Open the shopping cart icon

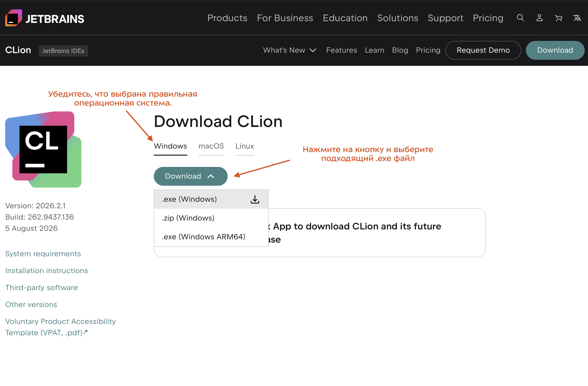[558, 18]
